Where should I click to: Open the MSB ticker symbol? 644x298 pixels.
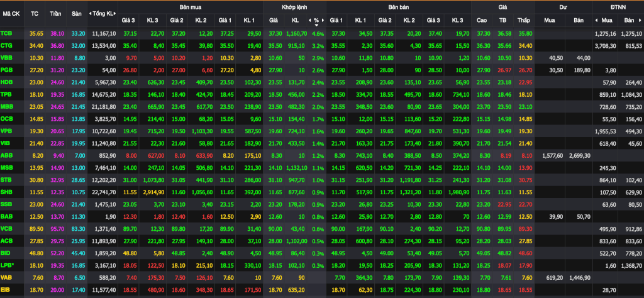[6, 167]
